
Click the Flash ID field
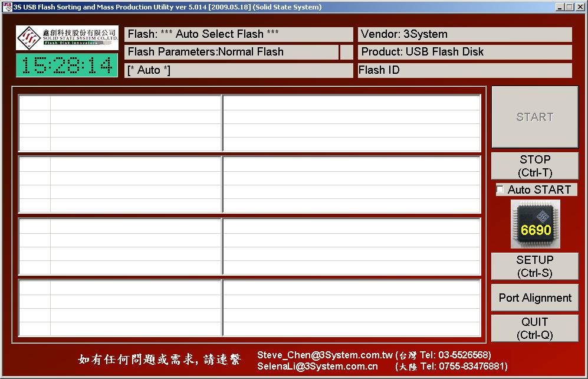[465, 70]
